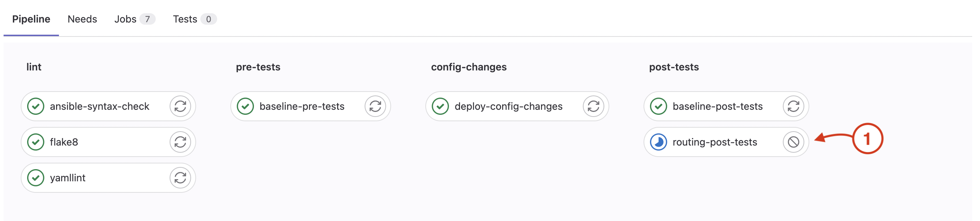Image resolution: width=980 pixels, height=221 pixels.
Task: Switch to the Needs tab
Action: coord(82,19)
